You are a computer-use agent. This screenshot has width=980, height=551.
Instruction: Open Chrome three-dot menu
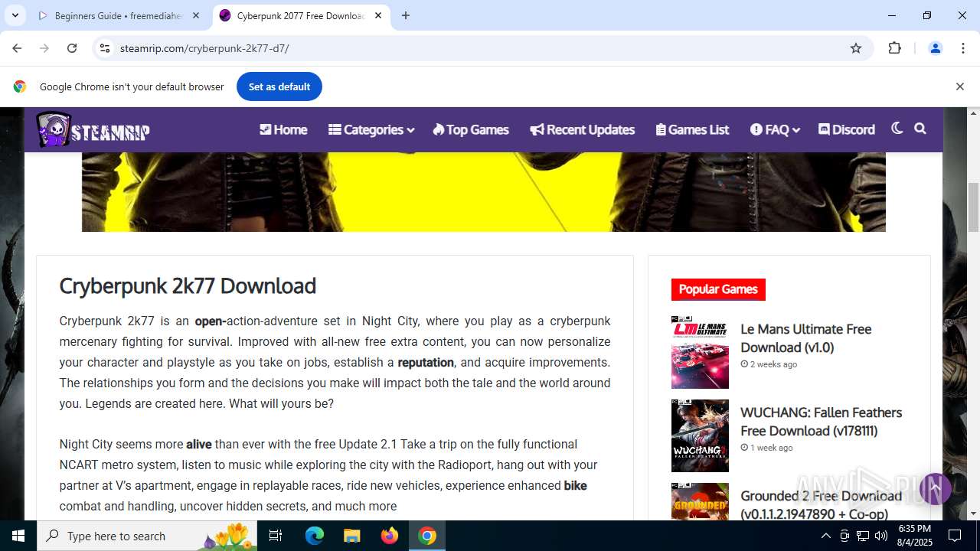tap(963, 48)
